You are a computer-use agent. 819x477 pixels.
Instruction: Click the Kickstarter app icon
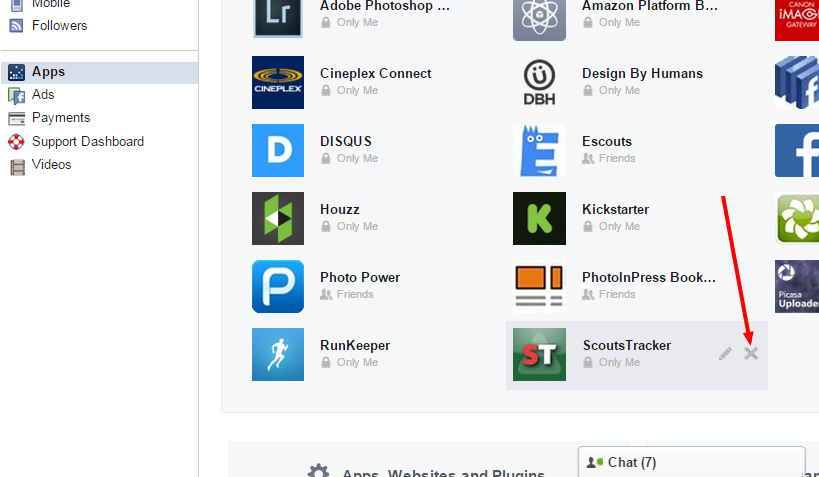(x=539, y=218)
